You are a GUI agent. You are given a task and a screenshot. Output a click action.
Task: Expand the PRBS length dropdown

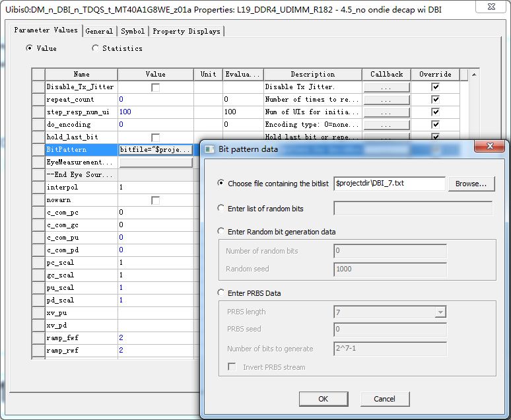pos(440,312)
